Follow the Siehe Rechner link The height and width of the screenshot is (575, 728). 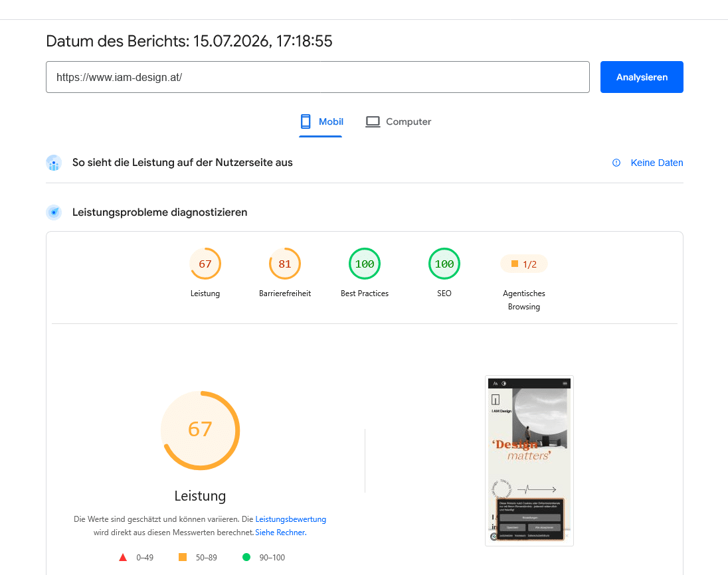tap(280, 533)
